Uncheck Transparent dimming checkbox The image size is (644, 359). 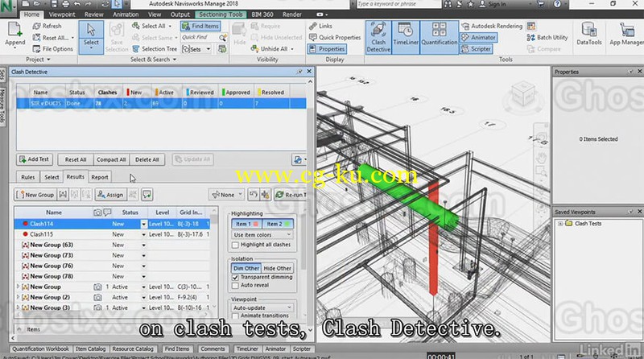click(x=235, y=277)
